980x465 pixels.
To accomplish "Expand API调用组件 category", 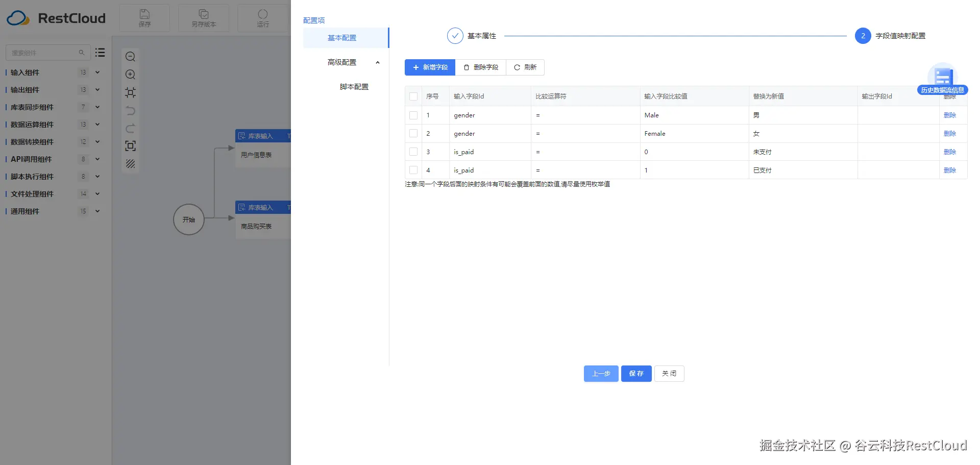I will point(97,159).
